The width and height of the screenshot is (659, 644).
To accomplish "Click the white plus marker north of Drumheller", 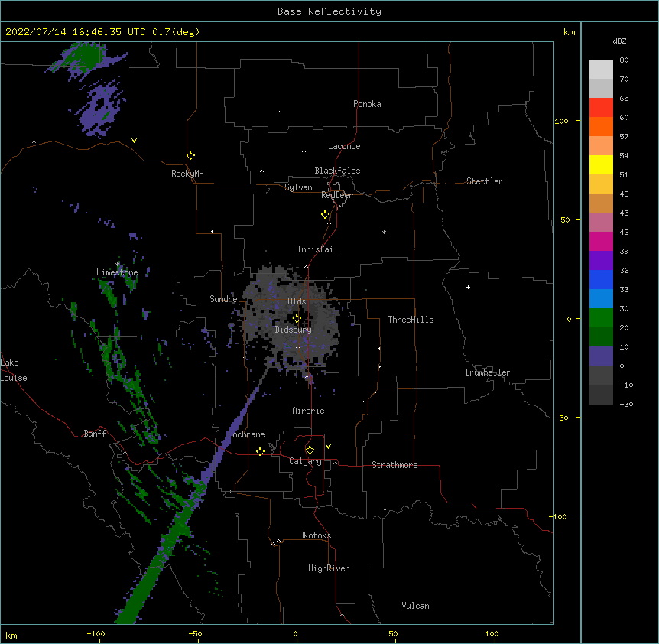I will pos(468,287).
